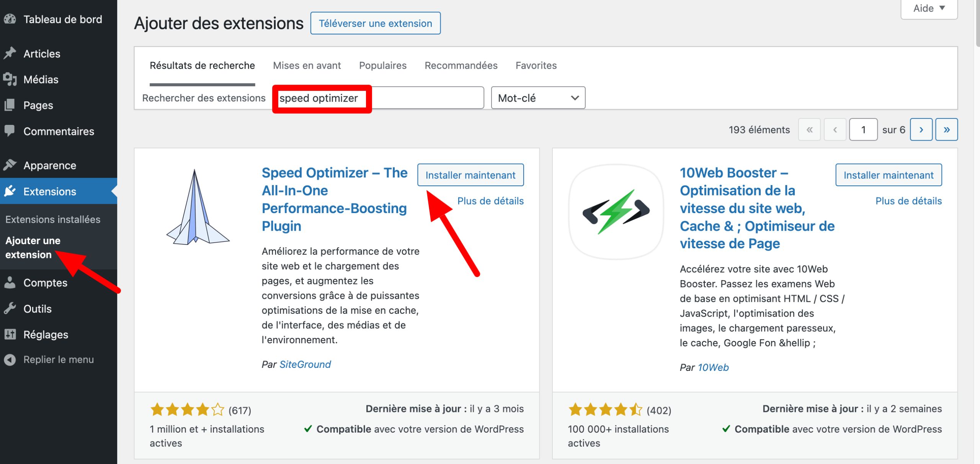Open the Commentaires menu item
The height and width of the screenshot is (464, 980).
click(x=59, y=131)
